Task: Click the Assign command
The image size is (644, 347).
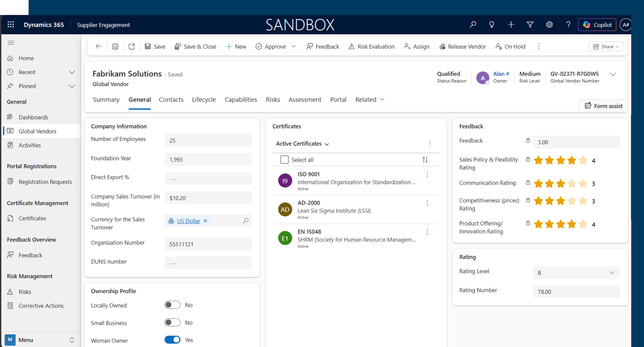Action: [417, 47]
